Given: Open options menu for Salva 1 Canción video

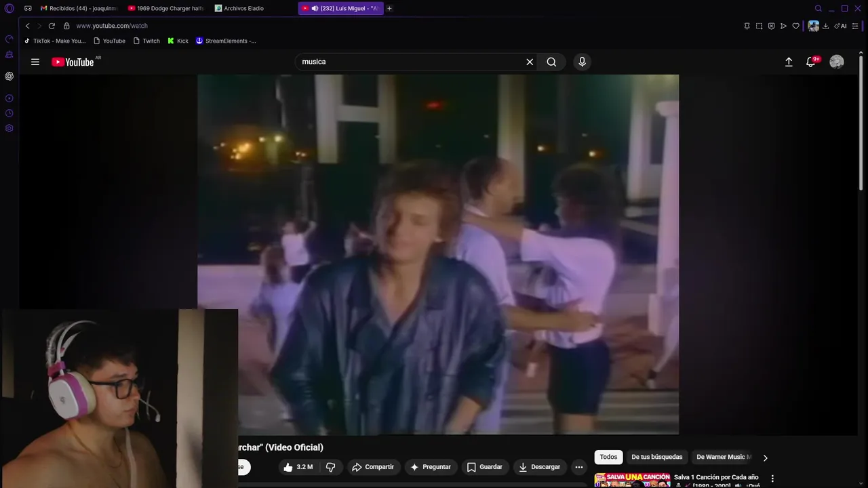Looking at the screenshot, I should click(772, 479).
